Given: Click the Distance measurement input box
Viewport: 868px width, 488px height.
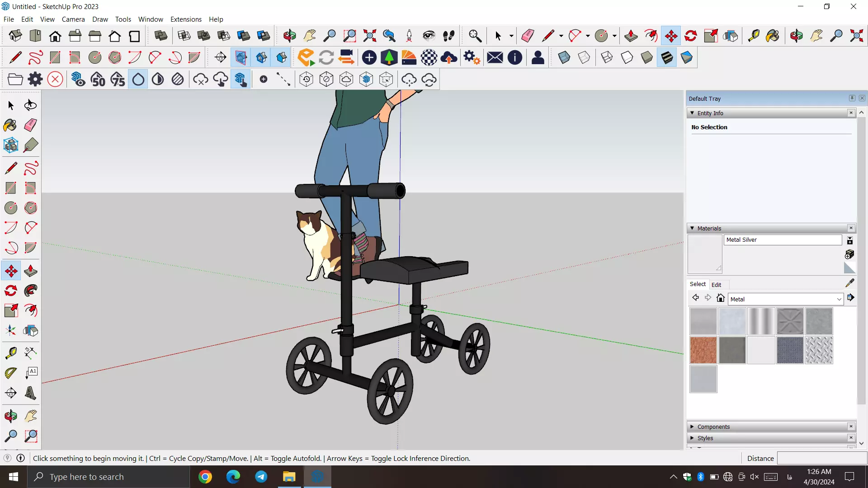Looking at the screenshot, I should click(821, 458).
